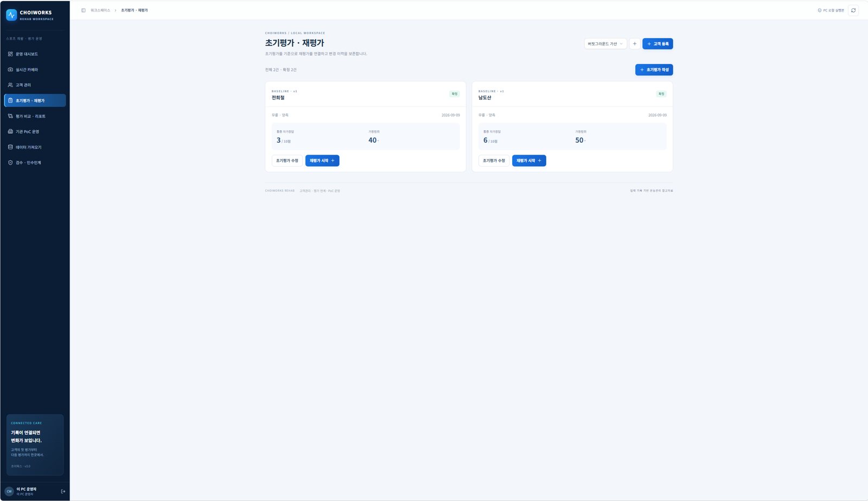Toggle the sidebar panel icon
The height and width of the screenshot is (501, 868).
(84, 10)
